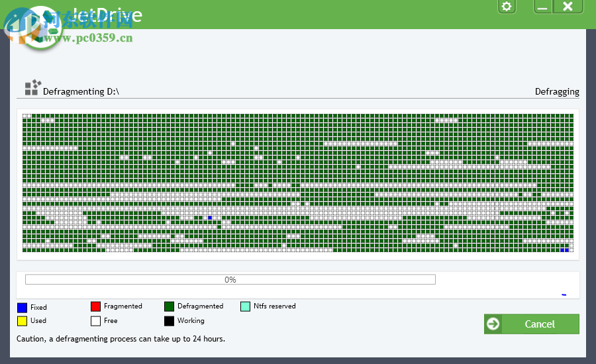Viewport: 596px width, 364px height.
Task: Click the 'Ntfs reserved' legend label
Action: coord(274,306)
